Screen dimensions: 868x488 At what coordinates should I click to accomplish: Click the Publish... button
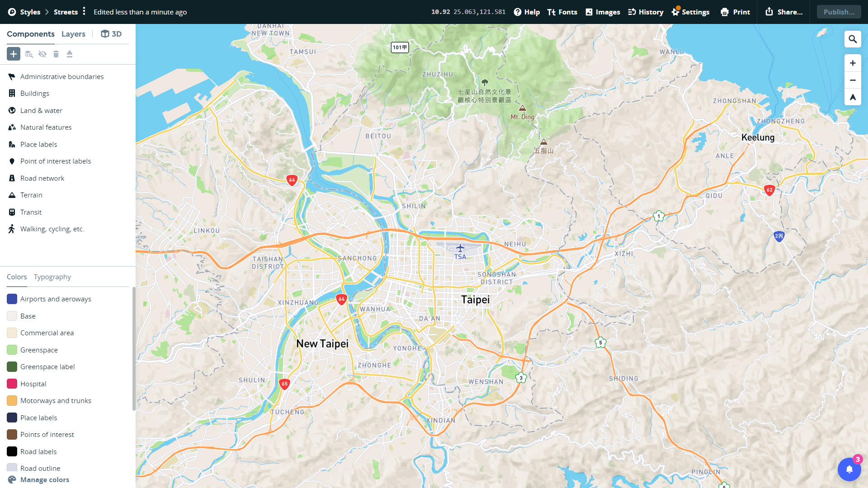[839, 12]
